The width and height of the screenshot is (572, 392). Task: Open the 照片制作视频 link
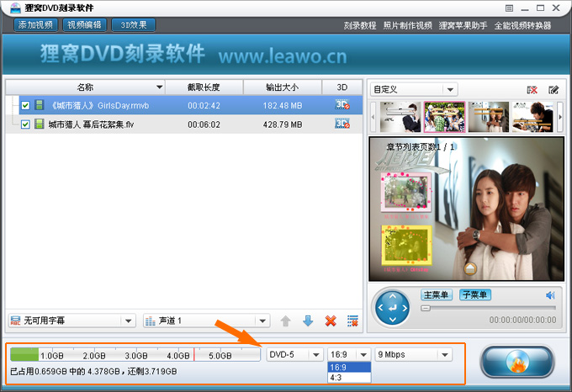[x=407, y=25]
